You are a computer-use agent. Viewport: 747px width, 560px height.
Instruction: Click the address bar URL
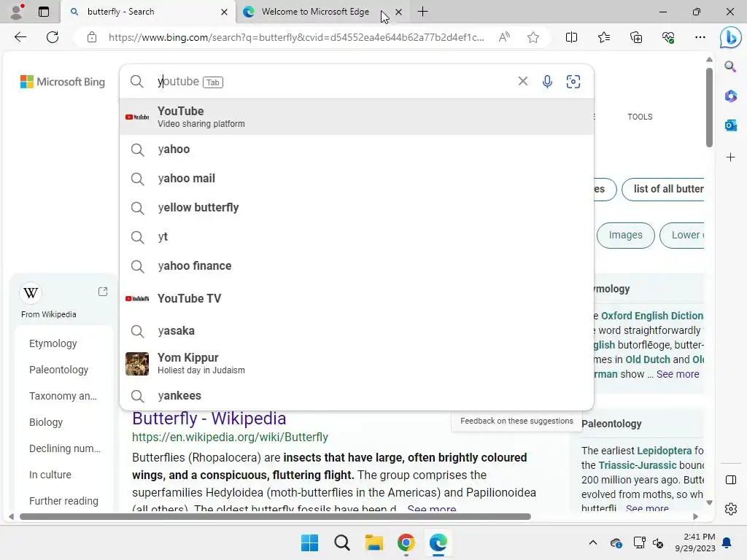(296, 37)
